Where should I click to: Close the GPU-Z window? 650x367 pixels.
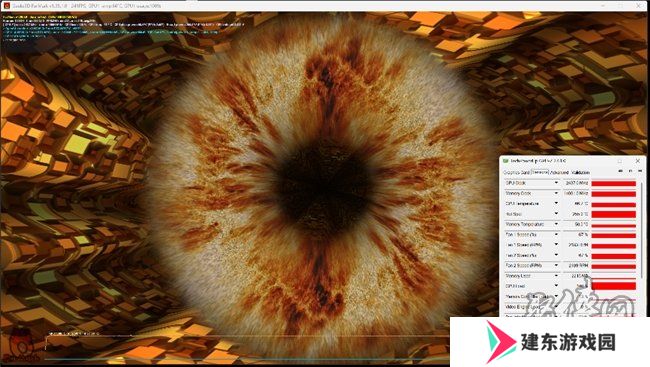pyautogui.click(x=638, y=161)
